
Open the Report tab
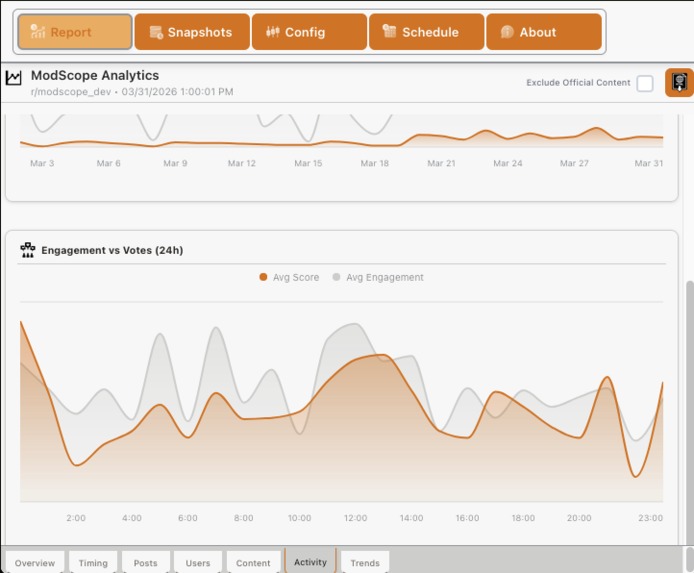(75, 32)
